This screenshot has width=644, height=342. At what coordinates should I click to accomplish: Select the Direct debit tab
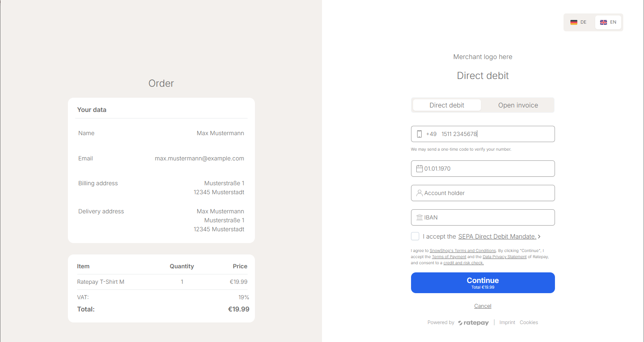pos(447,105)
